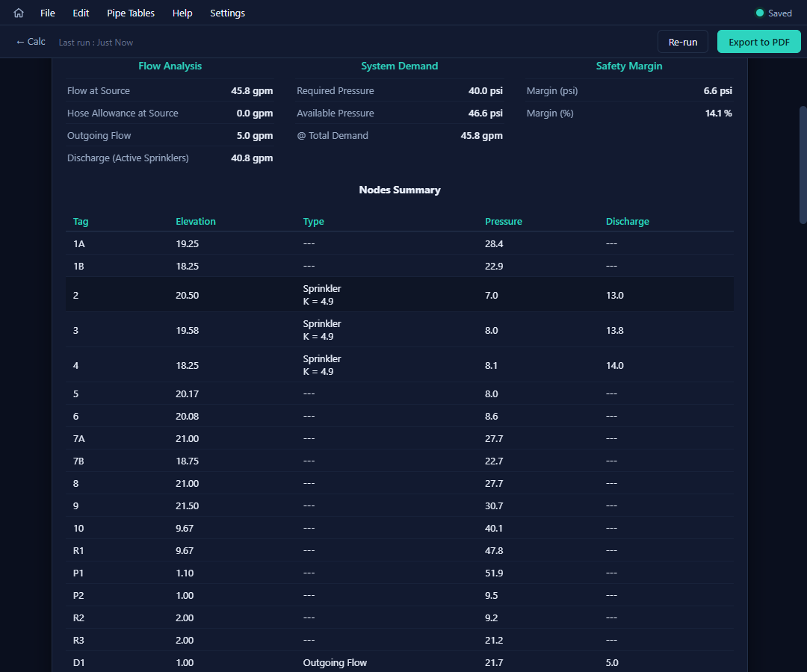Open the Pipe Tables menu
Screen dimensions: 807x672
131,13
